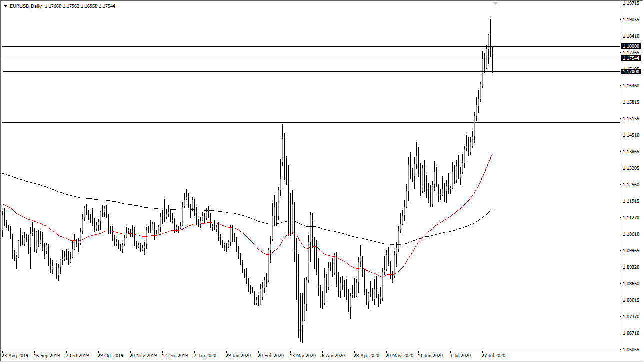Select the highlighted 1.18000 price level label
644x362 pixels.
(x=630, y=46)
